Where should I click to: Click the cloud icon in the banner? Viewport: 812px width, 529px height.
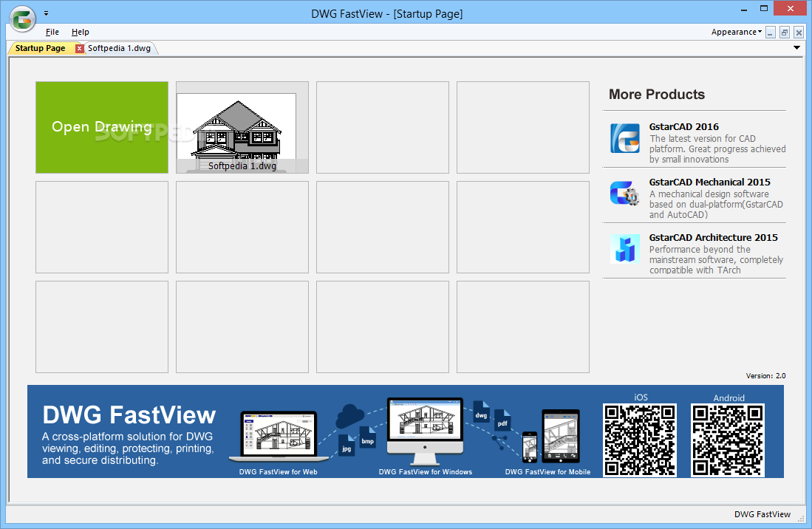(x=350, y=415)
